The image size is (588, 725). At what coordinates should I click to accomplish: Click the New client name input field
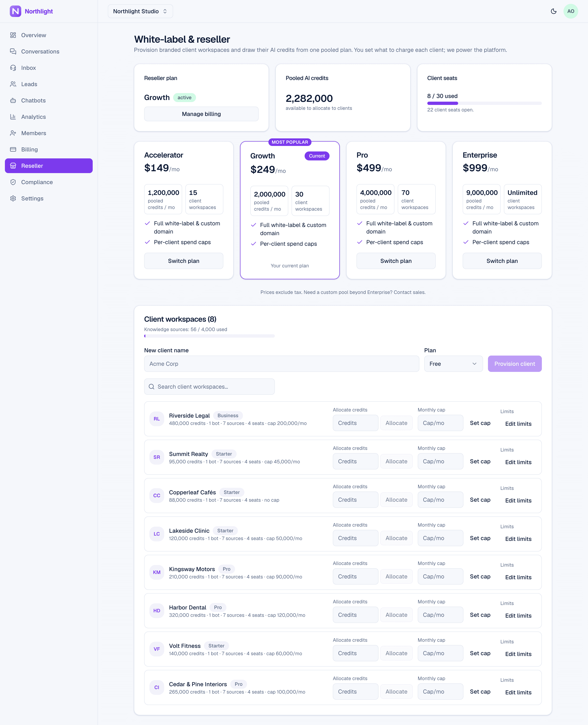coord(282,364)
